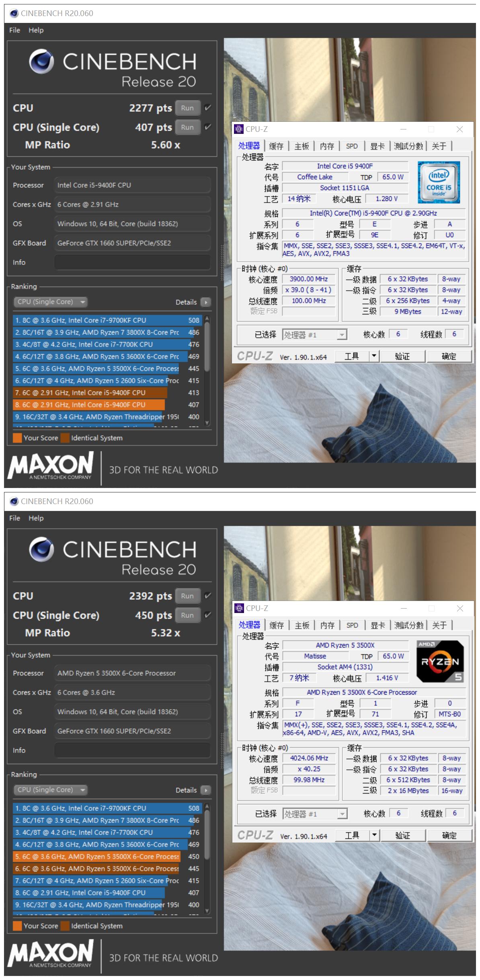Click the CPU-Z title bar icon on the Intel window

coord(239,129)
